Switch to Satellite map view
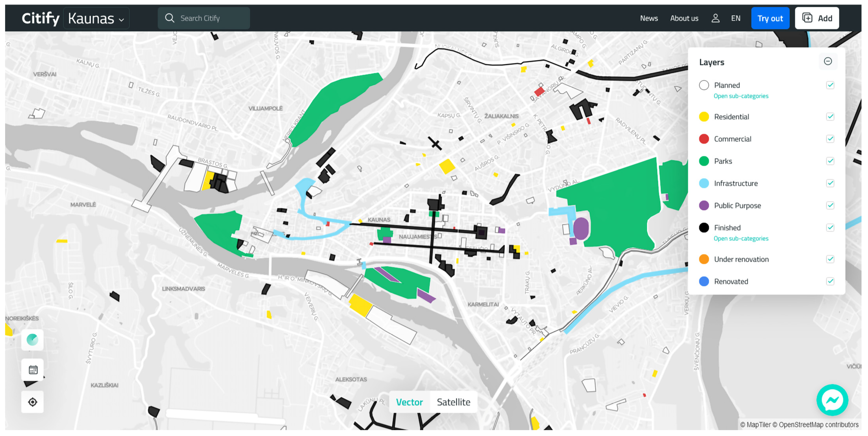 453,402
